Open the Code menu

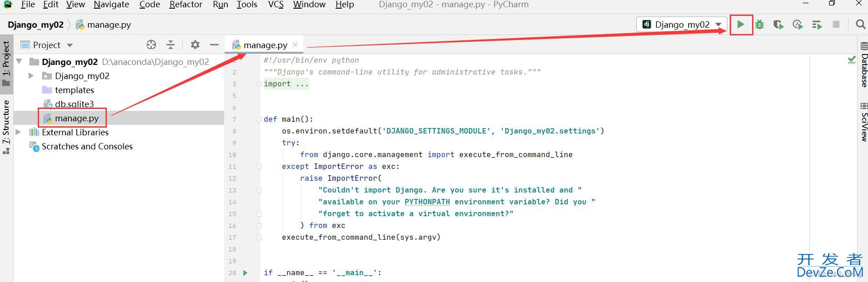click(150, 5)
